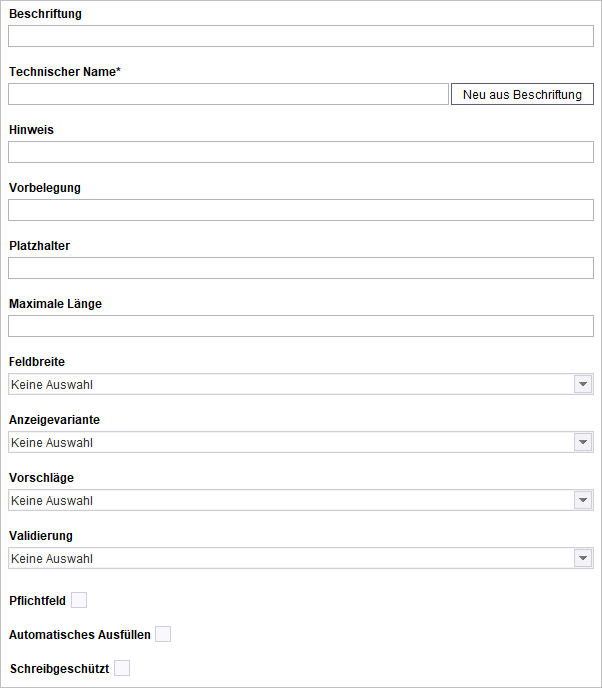Open the Validierung select field
Screen dimensions: 602x688
301,558
